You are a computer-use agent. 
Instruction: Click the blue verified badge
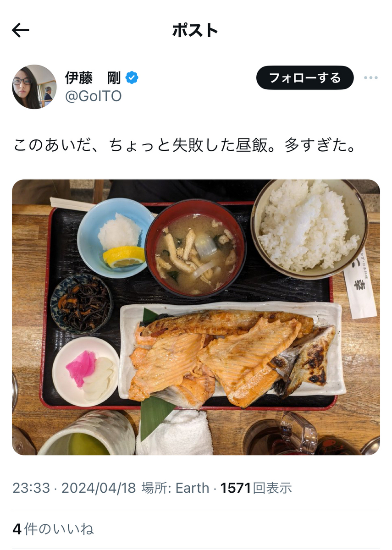(x=132, y=78)
